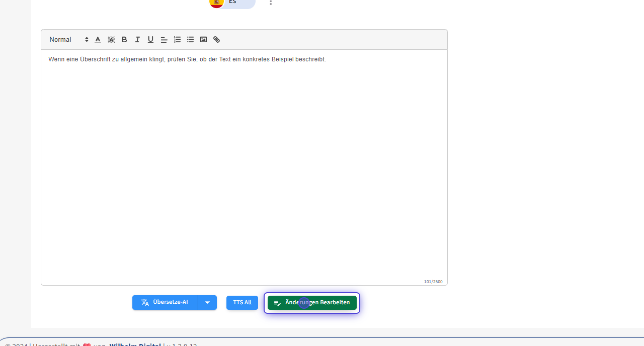Screen dimensions: 644x346
Task: Apply italic formatting to text
Action: click(x=137, y=40)
